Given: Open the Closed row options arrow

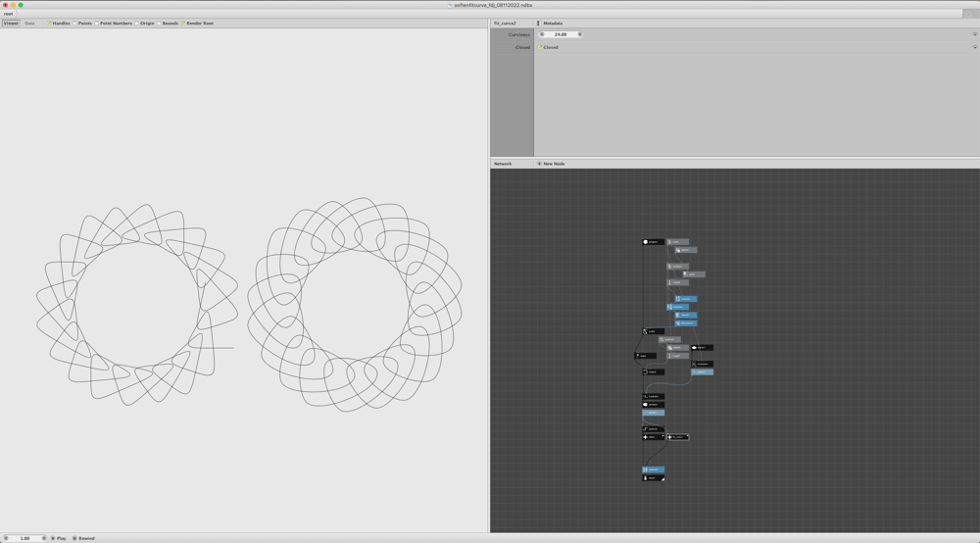Looking at the screenshot, I should [974, 47].
